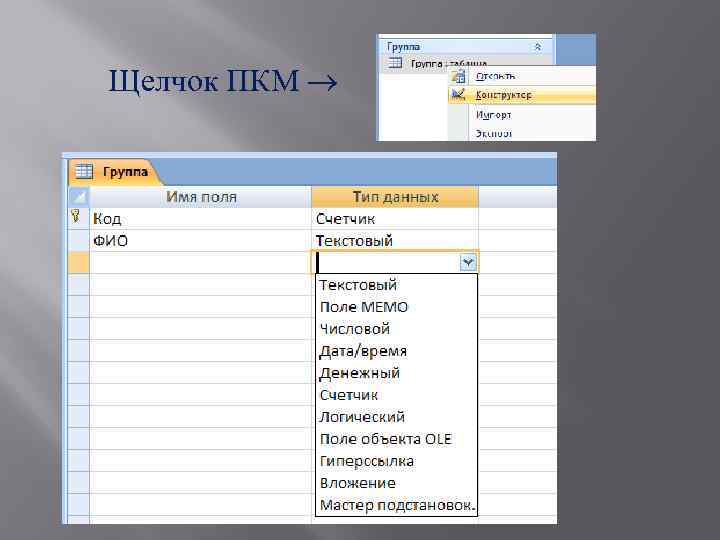Collapse the Группа navigation group chevron

[x=538, y=46]
